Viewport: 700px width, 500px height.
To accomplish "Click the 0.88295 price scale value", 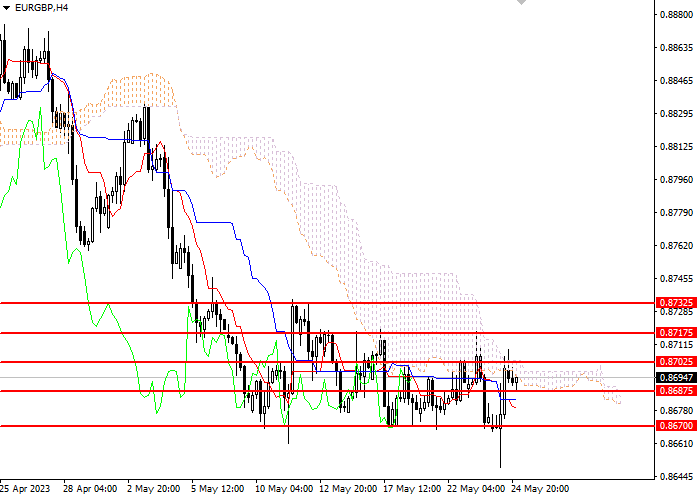I will coord(676,114).
